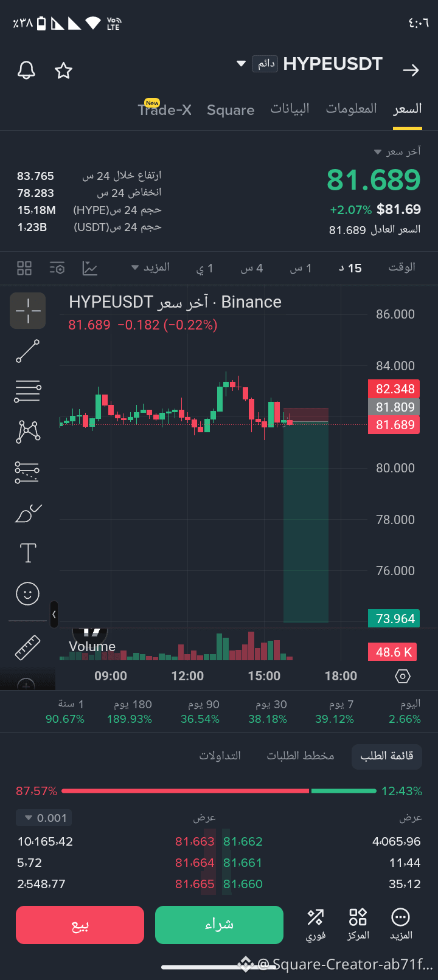Switch to مخطط الطلبات depth tab
This screenshot has width=438, height=980.
[301, 756]
